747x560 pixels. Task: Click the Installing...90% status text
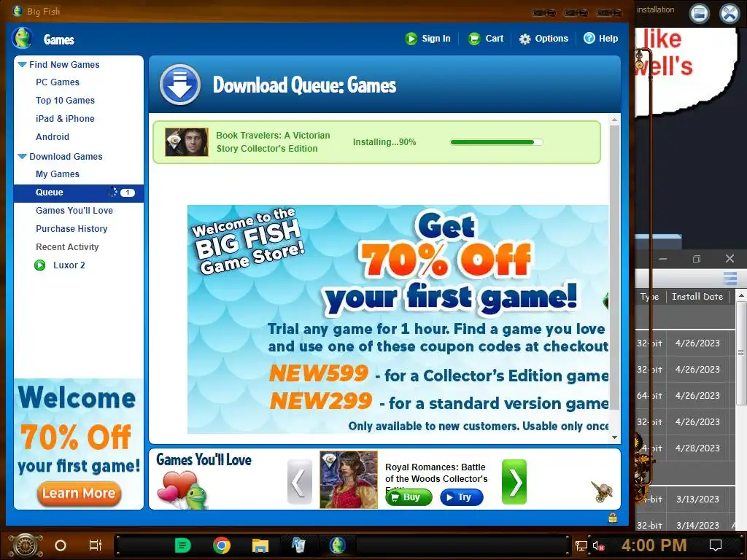(x=384, y=142)
